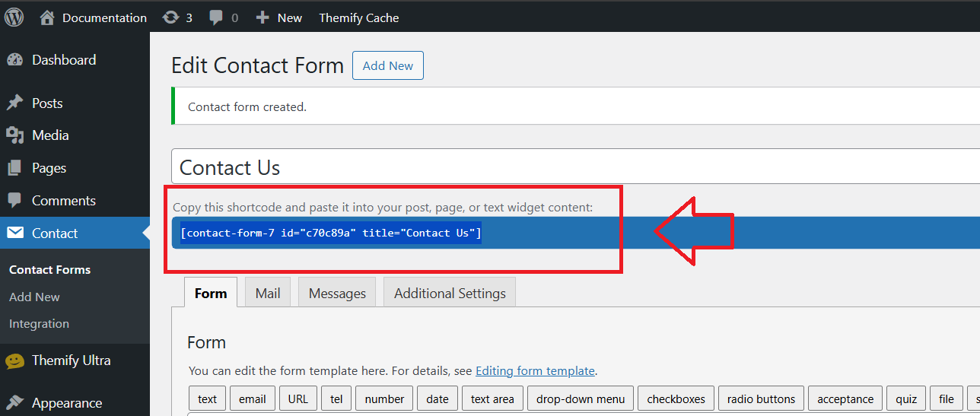The image size is (980, 416).
Task: Click the 'Contact form created.' notice text
Action: [x=247, y=107]
